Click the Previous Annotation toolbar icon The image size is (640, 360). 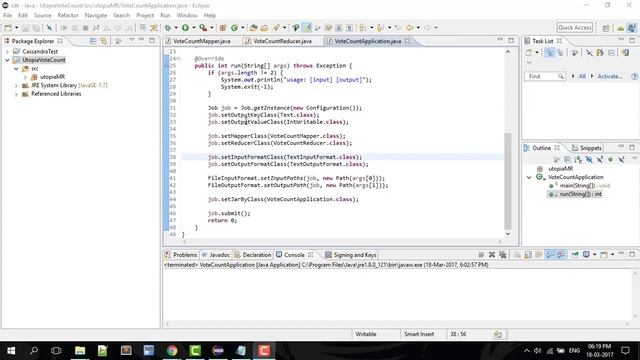point(380,28)
